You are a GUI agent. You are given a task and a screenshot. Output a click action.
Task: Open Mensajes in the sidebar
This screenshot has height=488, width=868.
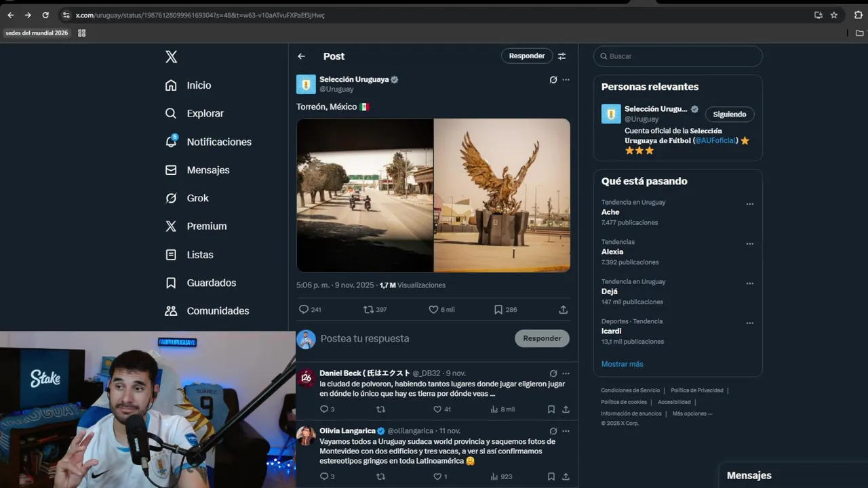[x=197, y=170]
